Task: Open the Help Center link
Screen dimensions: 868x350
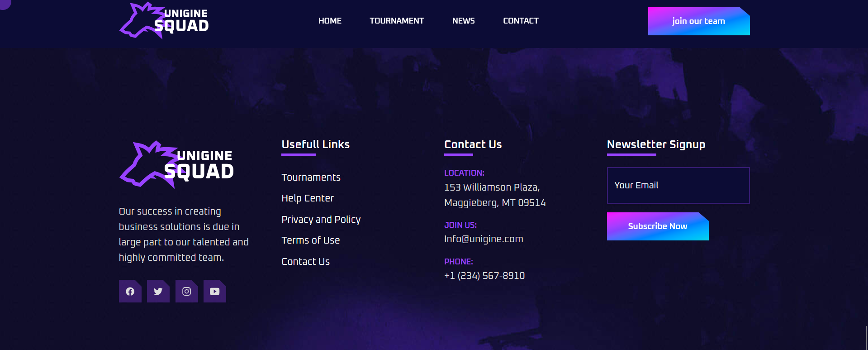Action: (x=308, y=198)
